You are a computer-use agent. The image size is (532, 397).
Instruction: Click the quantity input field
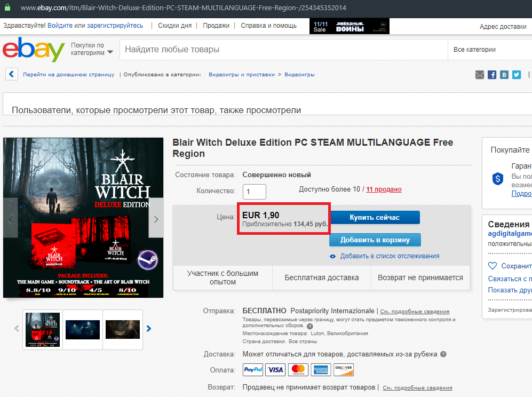click(x=255, y=192)
